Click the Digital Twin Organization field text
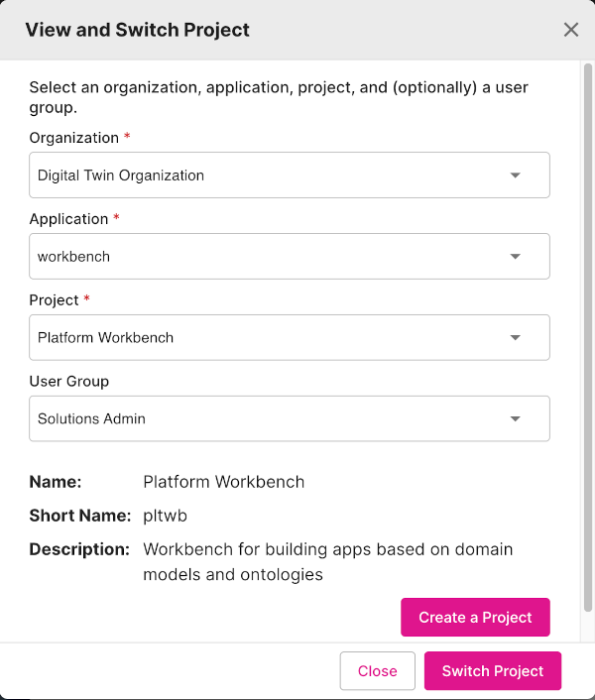 click(x=121, y=175)
